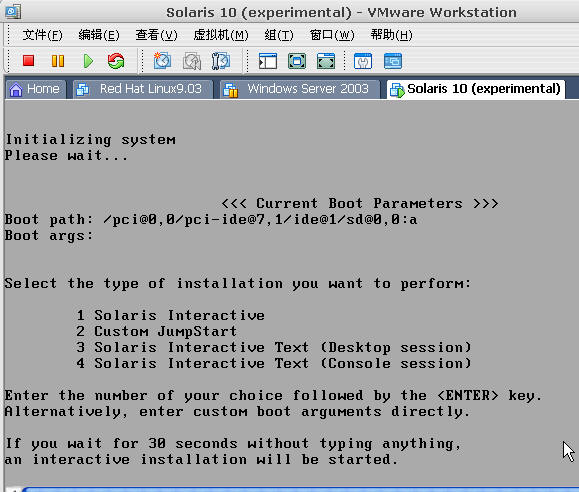The width and height of the screenshot is (579, 492).
Task: Click the '1 Solaris Interactive' option text
Action: click(171, 315)
